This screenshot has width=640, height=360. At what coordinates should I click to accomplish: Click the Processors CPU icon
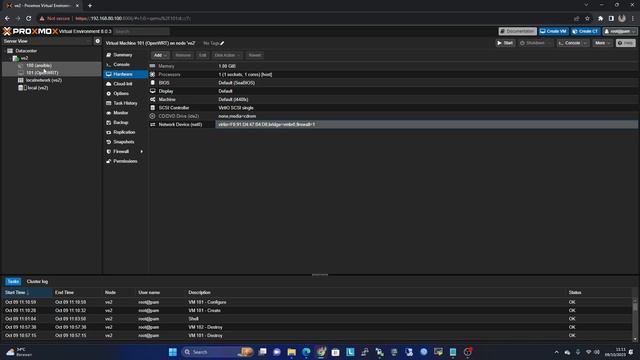(x=153, y=74)
